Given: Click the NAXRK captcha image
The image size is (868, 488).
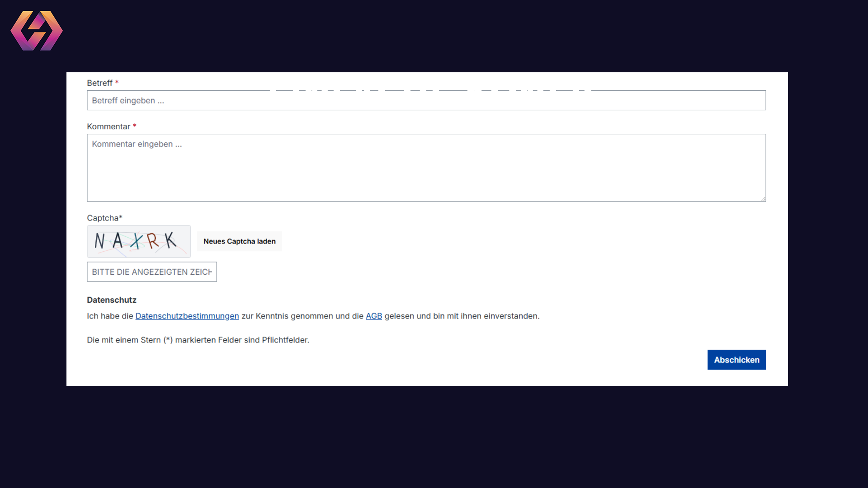Looking at the screenshot, I should [139, 241].
